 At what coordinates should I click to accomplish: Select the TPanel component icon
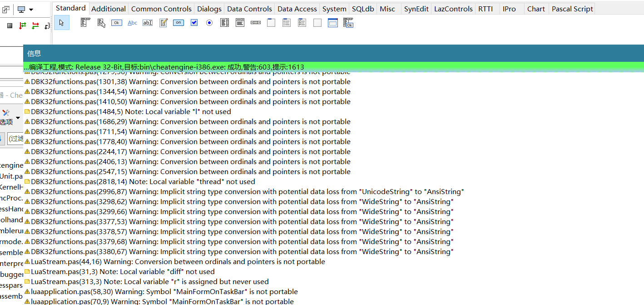(x=317, y=23)
